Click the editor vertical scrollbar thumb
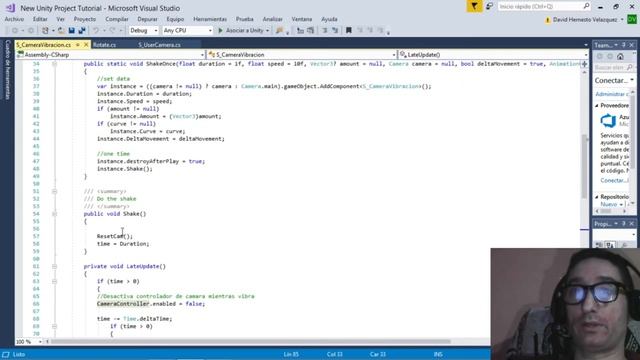 [x=584, y=166]
